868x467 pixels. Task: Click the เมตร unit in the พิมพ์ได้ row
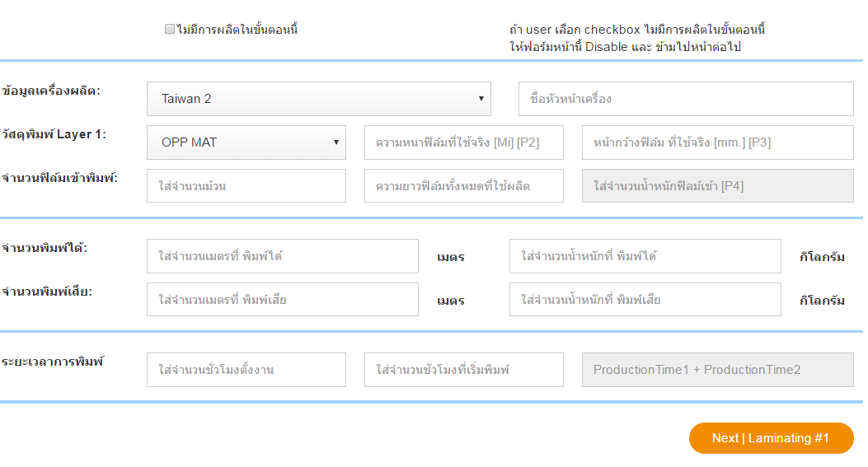click(x=451, y=257)
